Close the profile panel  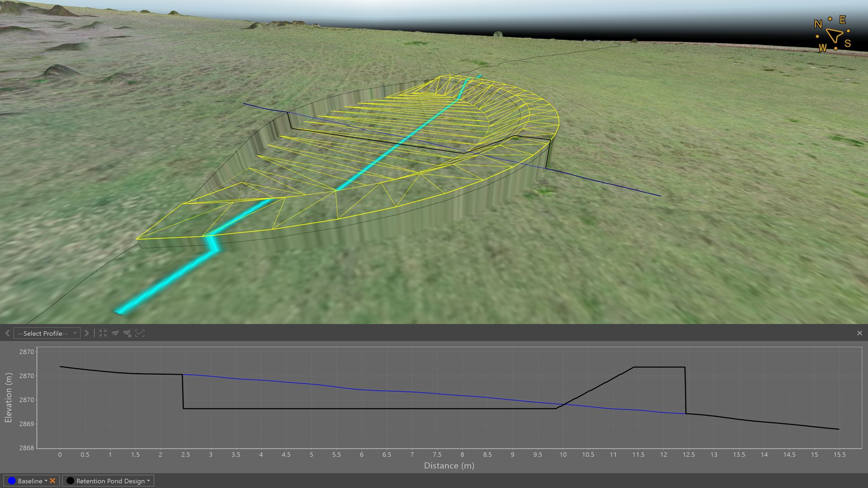click(859, 333)
